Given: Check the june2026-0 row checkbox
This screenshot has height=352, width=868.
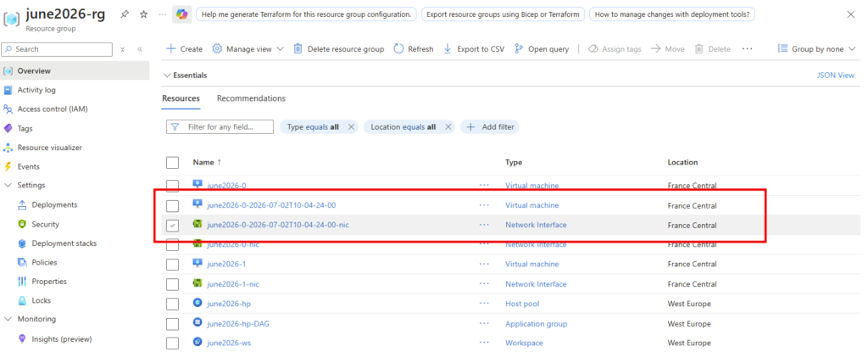Looking at the screenshot, I should pos(173,186).
